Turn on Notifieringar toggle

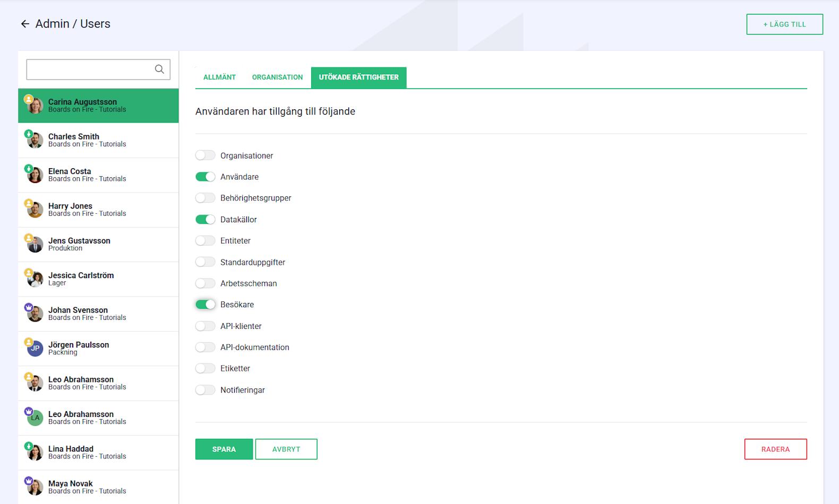click(205, 390)
